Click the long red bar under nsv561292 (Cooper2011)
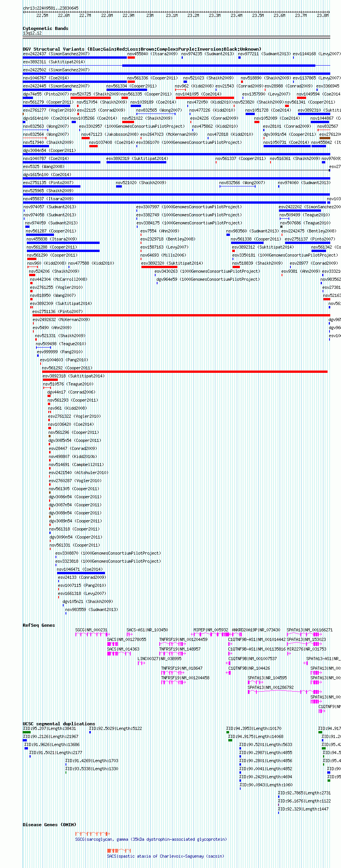Image resolution: width=341 pixels, height=868 pixels. 185,372
